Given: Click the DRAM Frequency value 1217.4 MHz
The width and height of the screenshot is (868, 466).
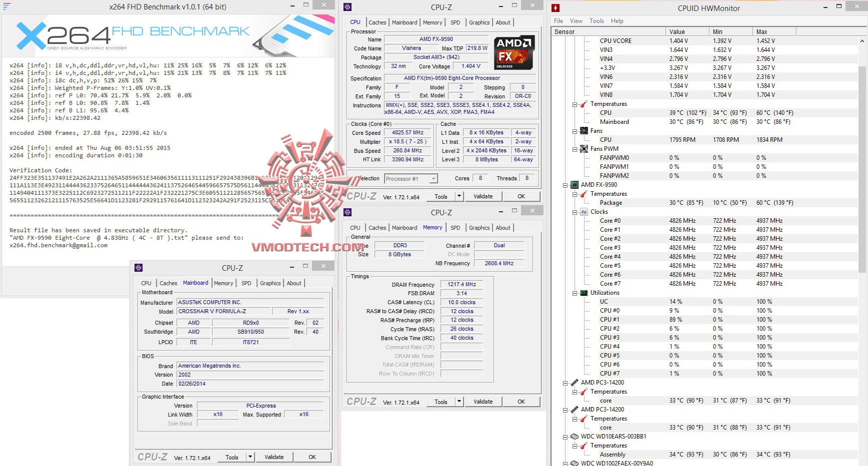Looking at the screenshot, I should (x=461, y=284).
